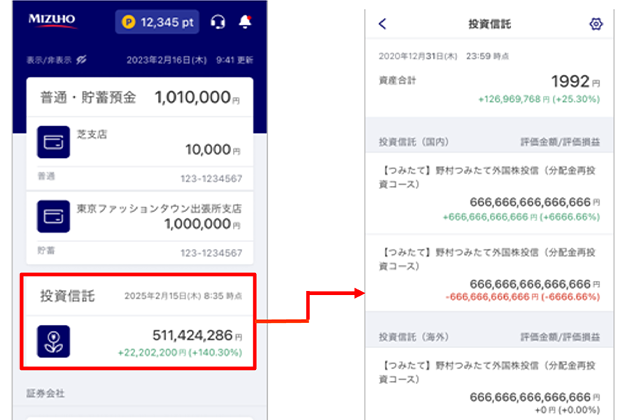Go back with the left chevron
630x420 pixels.
click(x=382, y=24)
